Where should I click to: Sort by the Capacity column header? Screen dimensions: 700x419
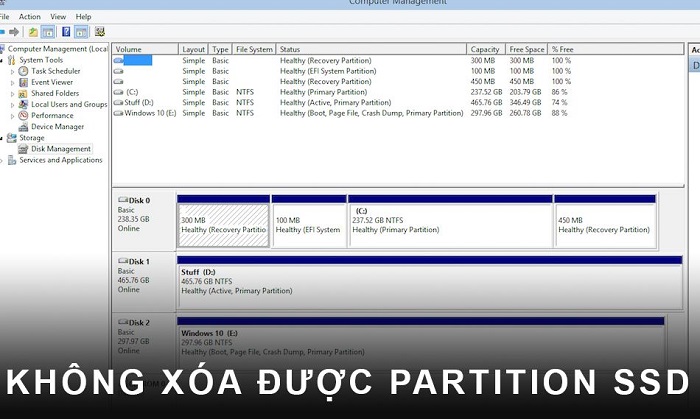click(486, 49)
